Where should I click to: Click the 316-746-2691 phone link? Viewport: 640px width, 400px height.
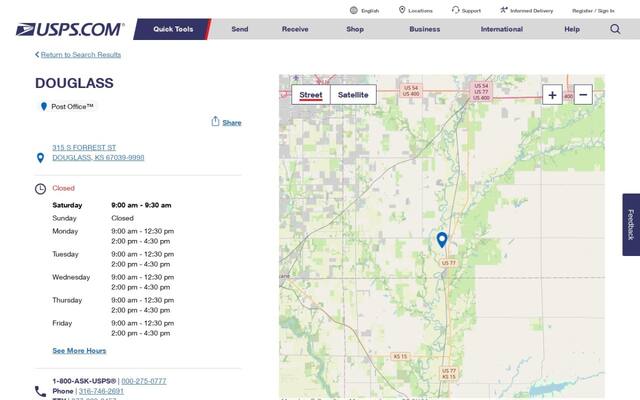(101, 391)
